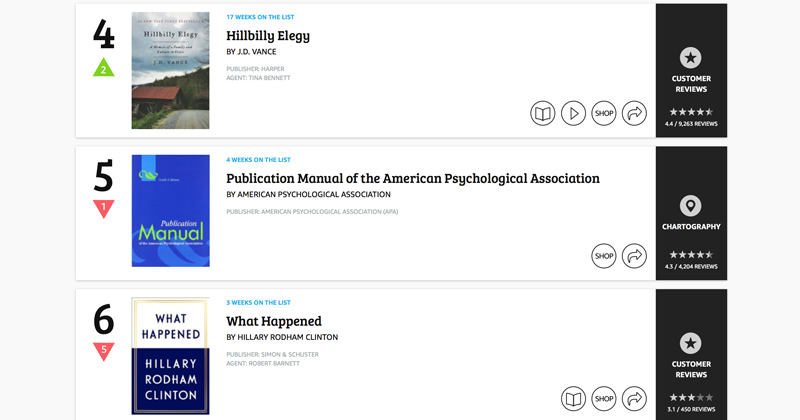This screenshot has height=420, width=800.
Task: Click PUBLISHER: AMERICAN PSYCHOLOGICAL ASSOCIATION (APA) text
Action: pyautogui.click(x=312, y=212)
